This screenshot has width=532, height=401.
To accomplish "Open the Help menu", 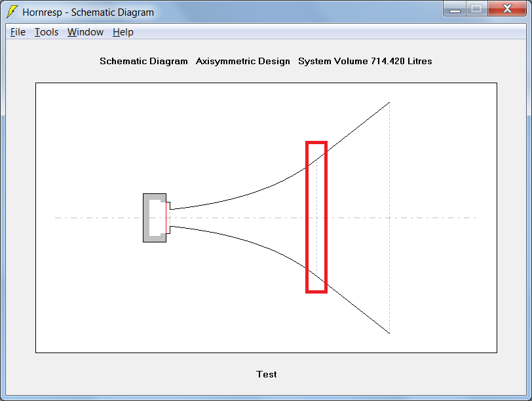I will pyautogui.click(x=123, y=32).
